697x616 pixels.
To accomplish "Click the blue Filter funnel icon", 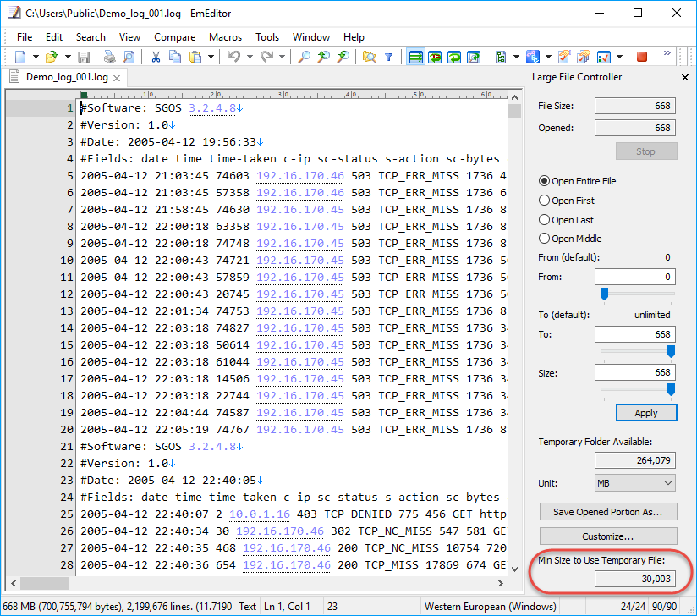I will [x=389, y=57].
